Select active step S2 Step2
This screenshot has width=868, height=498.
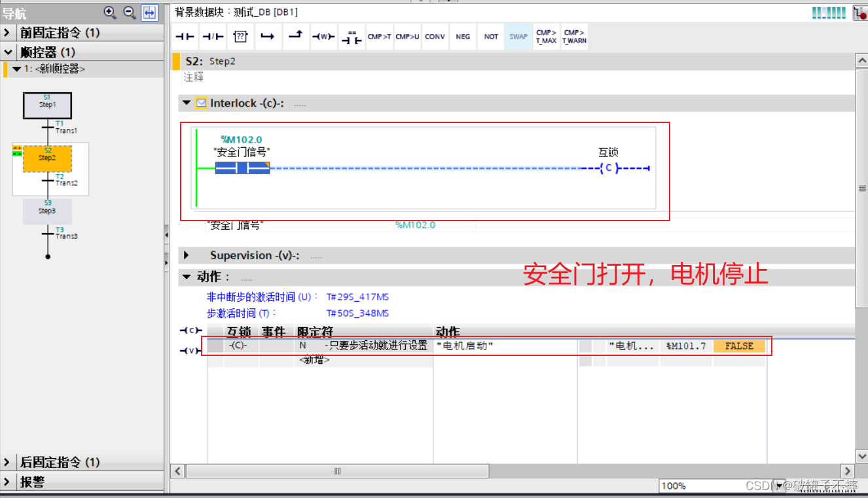pyautogui.click(x=47, y=158)
